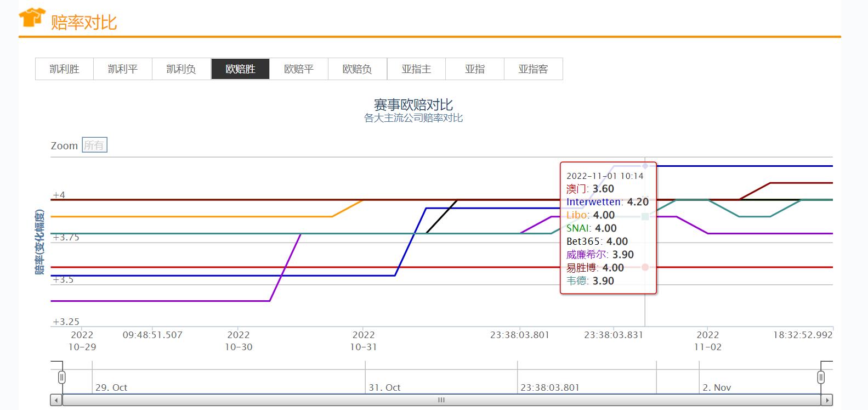This screenshot has height=410, width=868.
Task: Select the active 欧赔胜 tab
Action: point(240,69)
